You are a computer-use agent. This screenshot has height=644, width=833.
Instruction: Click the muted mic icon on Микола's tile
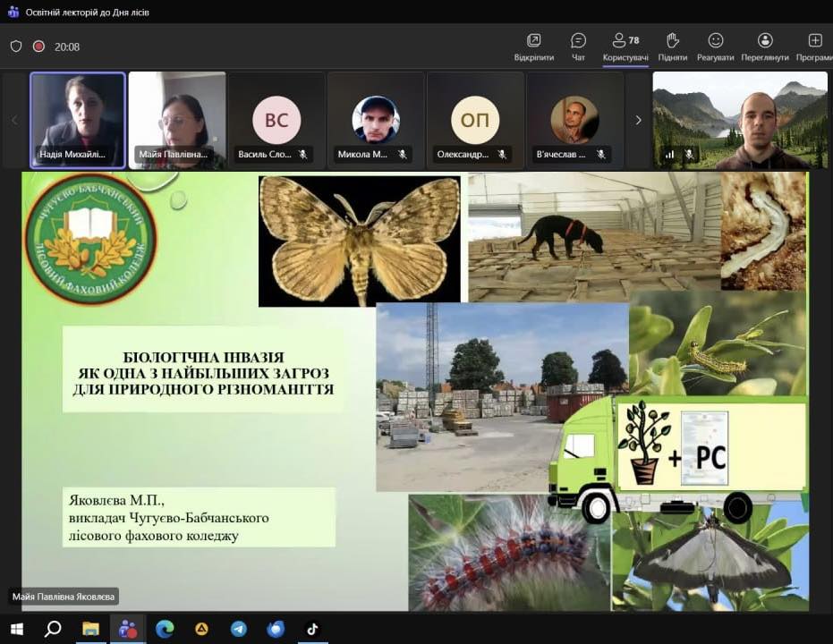[403, 154]
